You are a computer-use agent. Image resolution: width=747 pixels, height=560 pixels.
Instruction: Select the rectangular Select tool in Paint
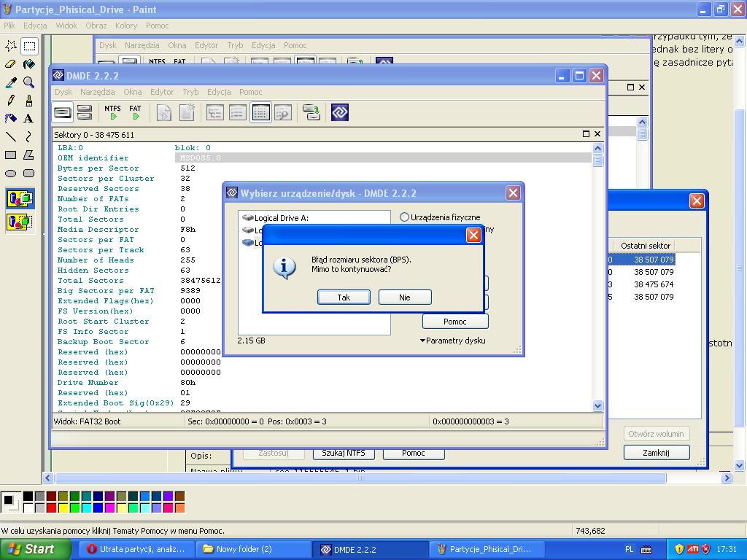(29, 46)
